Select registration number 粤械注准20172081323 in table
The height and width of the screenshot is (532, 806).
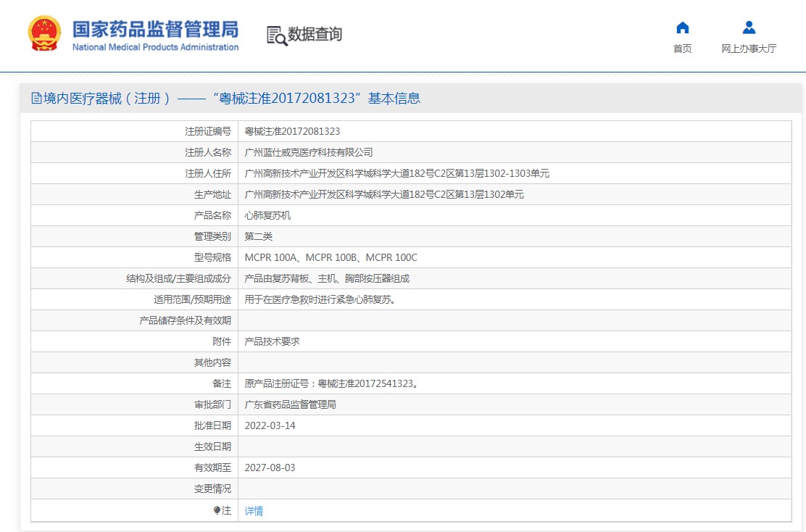pyautogui.click(x=292, y=132)
